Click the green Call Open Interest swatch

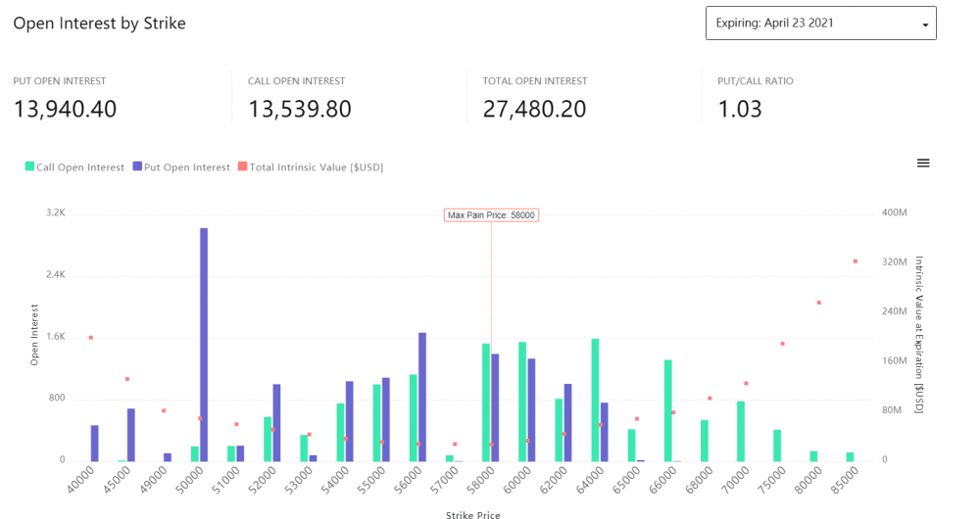[x=29, y=167]
